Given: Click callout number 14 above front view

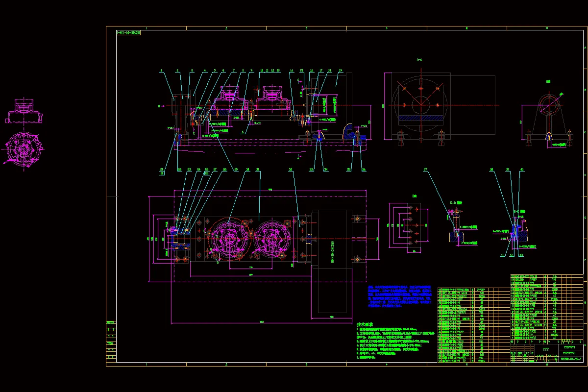Looking at the screenshot, I should (x=291, y=71).
